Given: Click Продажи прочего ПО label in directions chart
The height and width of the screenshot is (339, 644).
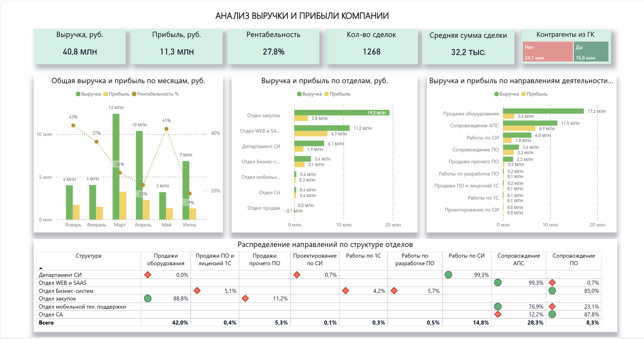Looking at the screenshot, I should [x=474, y=162].
